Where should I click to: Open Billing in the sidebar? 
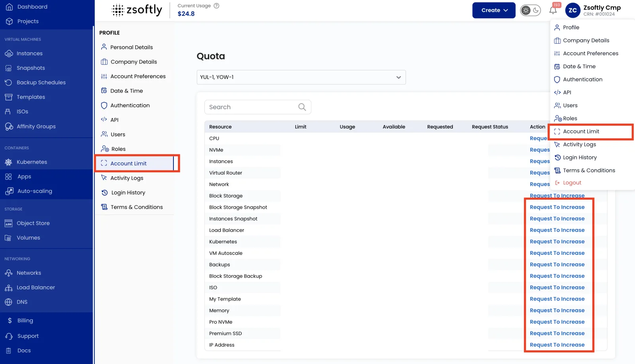[x=20, y=320]
